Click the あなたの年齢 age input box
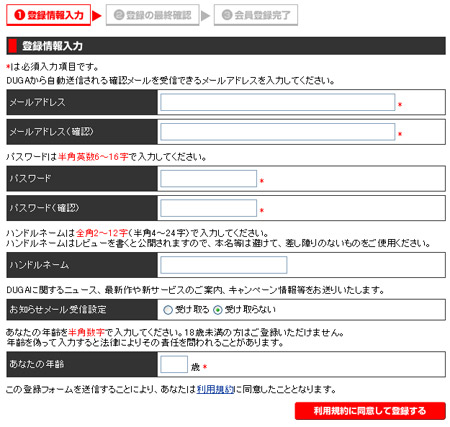Image resolution: width=450 pixels, height=427 pixels. (174, 364)
